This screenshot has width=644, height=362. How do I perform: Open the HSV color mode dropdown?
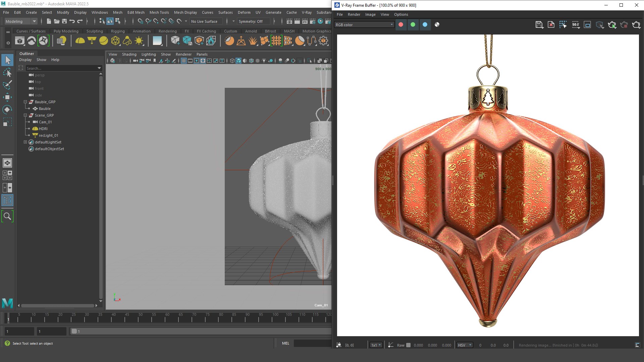coord(465,345)
